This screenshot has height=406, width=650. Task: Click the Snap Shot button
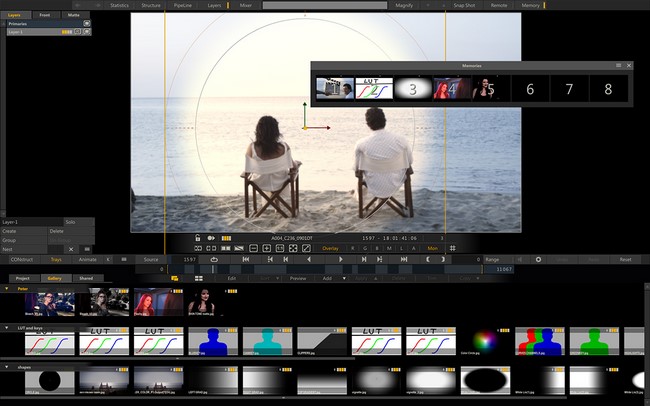[463, 5]
